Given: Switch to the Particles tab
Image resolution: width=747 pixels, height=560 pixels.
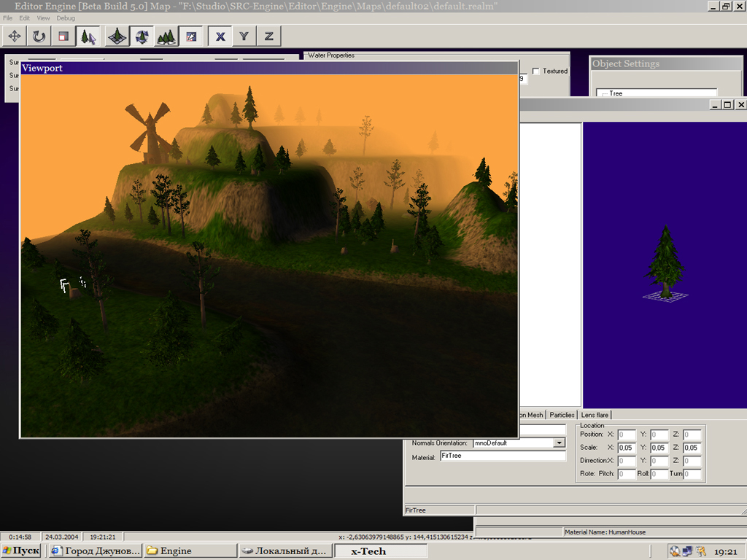Looking at the screenshot, I should [x=562, y=415].
